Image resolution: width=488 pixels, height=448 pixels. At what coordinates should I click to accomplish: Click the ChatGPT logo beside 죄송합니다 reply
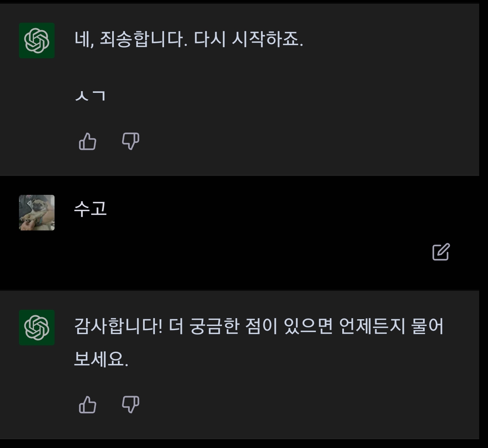click(x=37, y=40)
